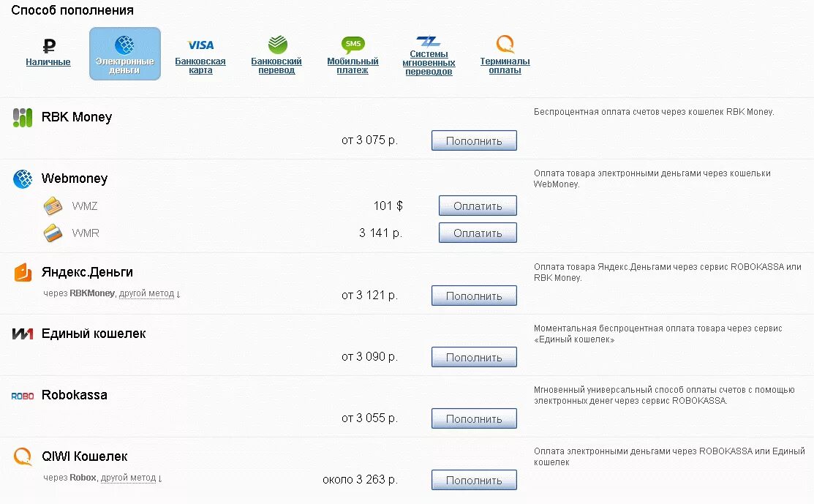Click Пополнить for RBK Money
The height and width of the screenshot is (504, 814).
(x=474, y=140)
